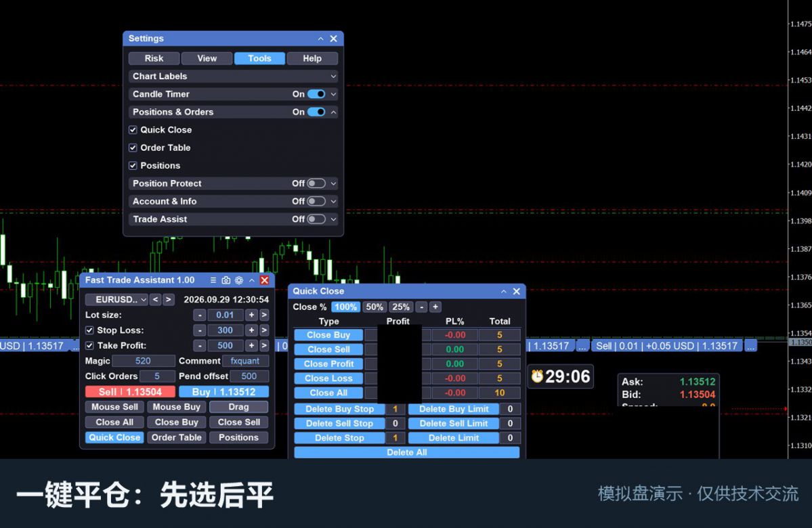Toggle the Positions & Orders switch
The width and height of the screenshot is (812, 528).
316,112
